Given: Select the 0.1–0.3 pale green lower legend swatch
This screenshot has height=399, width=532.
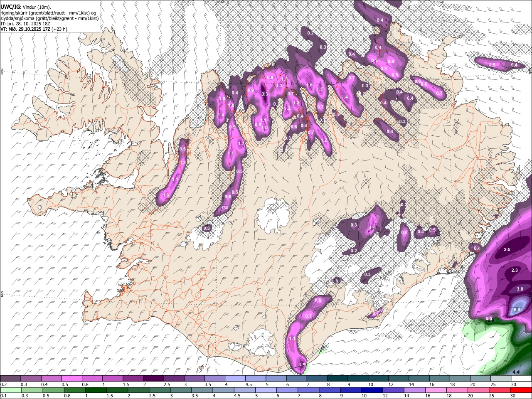Looking at the screenshot, I should (x=10, y=390).
